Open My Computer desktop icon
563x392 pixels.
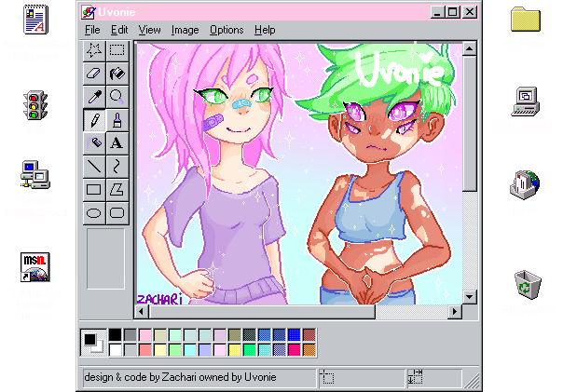[x=526, y=101]
